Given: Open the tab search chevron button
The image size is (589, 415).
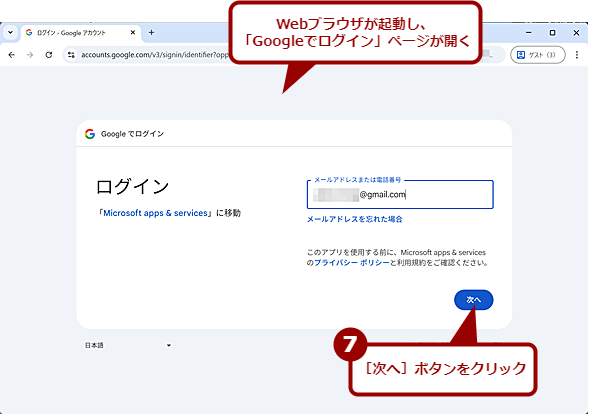Looking at the screenshot, I should click(x=11, y=33).
